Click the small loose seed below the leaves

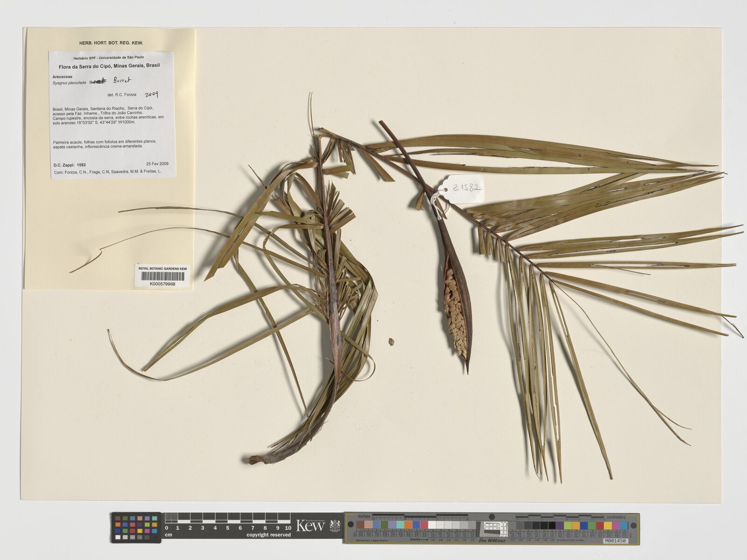391,342
